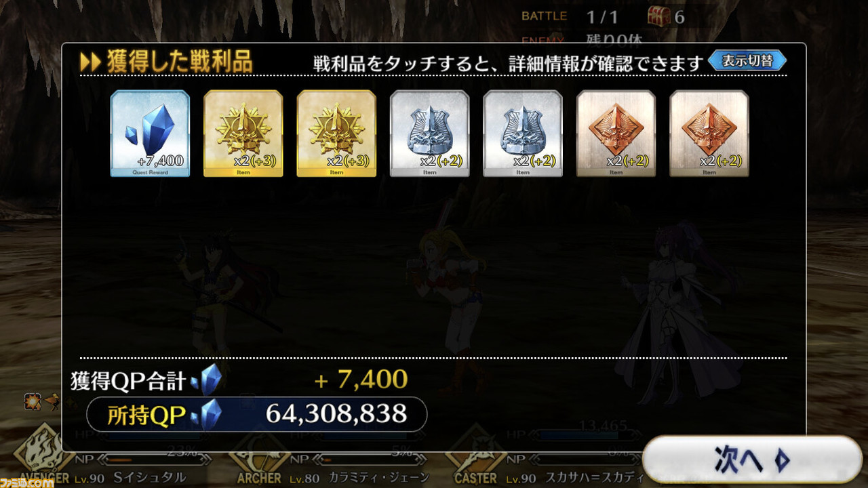Tap the last bronze medal item
This screenshot has height=488, width=868.
[709, 134]
